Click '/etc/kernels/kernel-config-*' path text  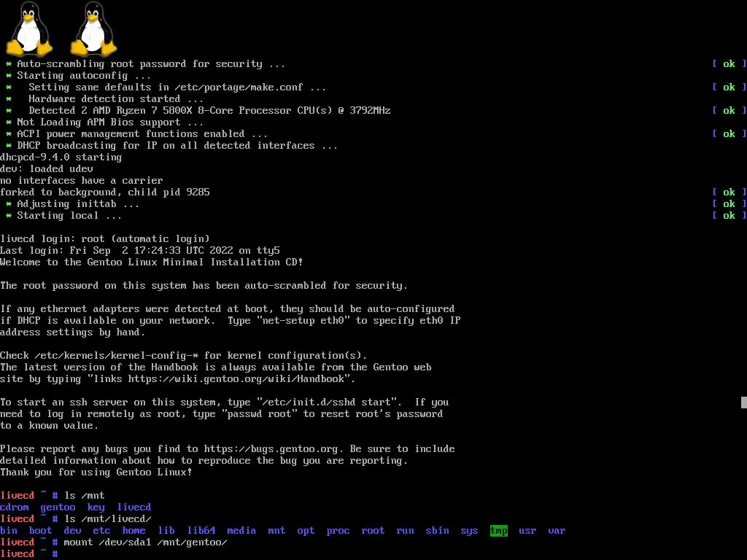pyautogui.click(x=116, y=356)
